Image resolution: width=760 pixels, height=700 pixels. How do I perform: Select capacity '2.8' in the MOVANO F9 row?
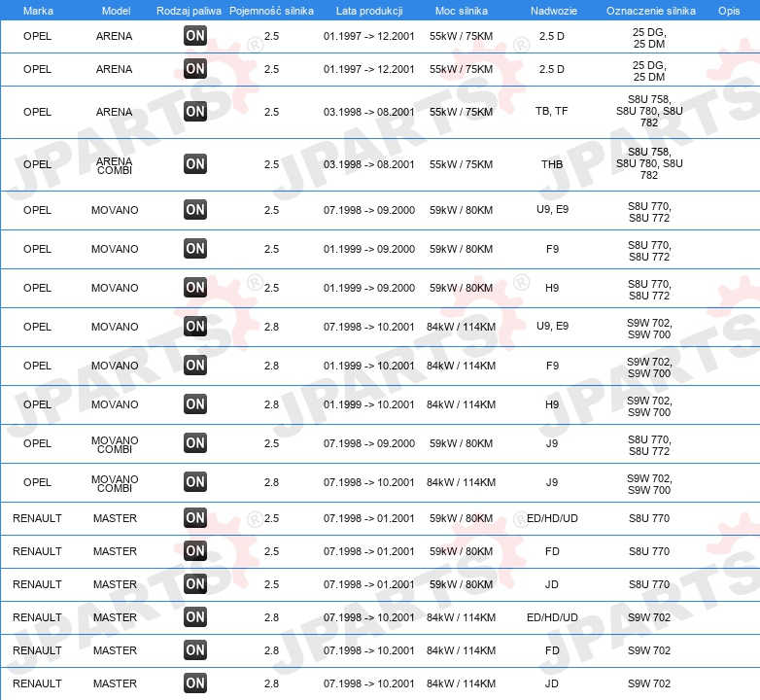(271, 366)
